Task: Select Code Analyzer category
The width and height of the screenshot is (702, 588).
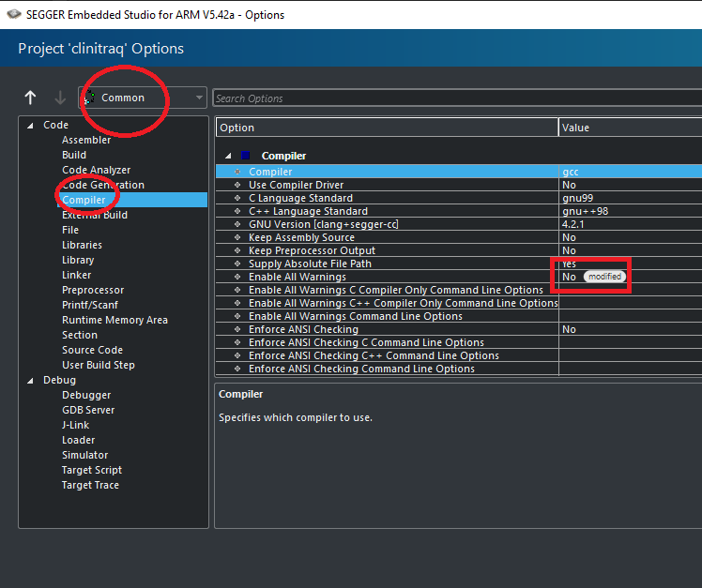Action: pos(97,170)
